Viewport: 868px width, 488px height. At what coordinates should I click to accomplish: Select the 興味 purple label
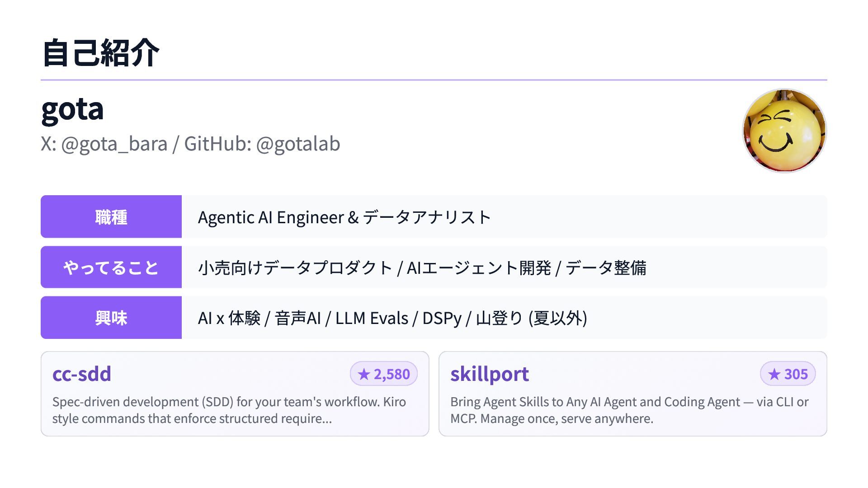click(111, 318)
